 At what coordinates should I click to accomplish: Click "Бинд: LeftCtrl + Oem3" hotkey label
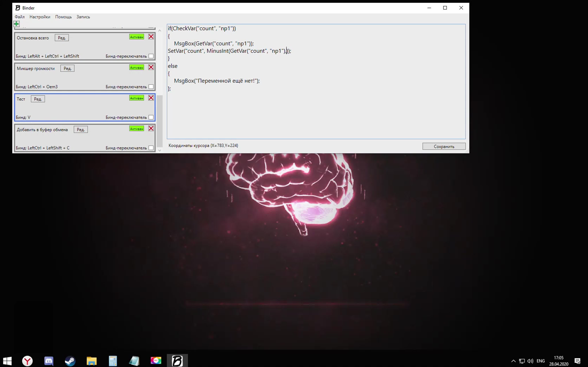37,87
